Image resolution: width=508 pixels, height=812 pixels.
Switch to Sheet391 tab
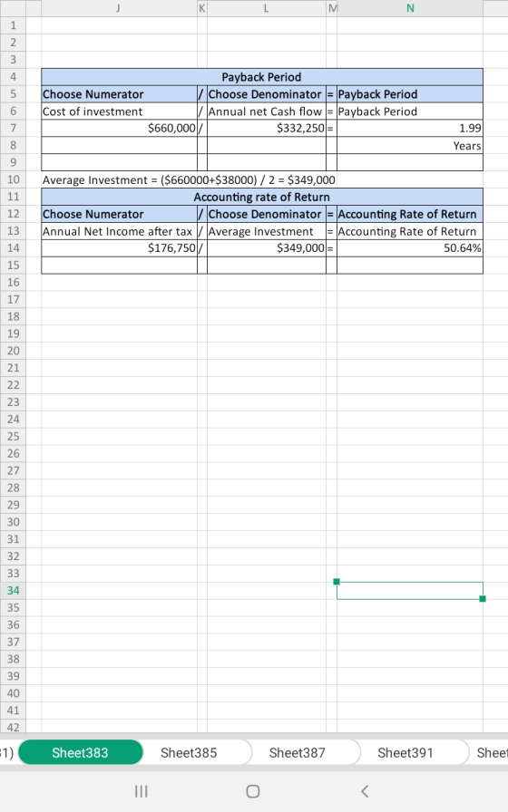click(405, 752)
